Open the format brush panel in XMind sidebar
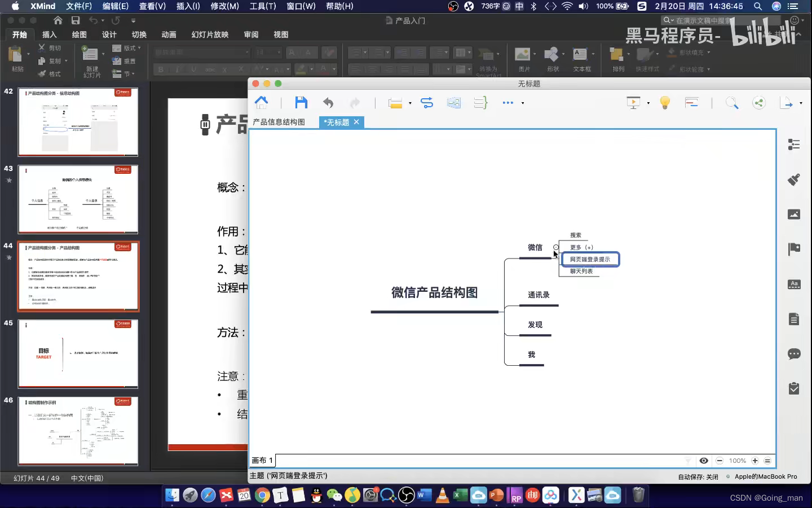Image resolution: width=812 pixels, height=508 pixels. (794, 179)
